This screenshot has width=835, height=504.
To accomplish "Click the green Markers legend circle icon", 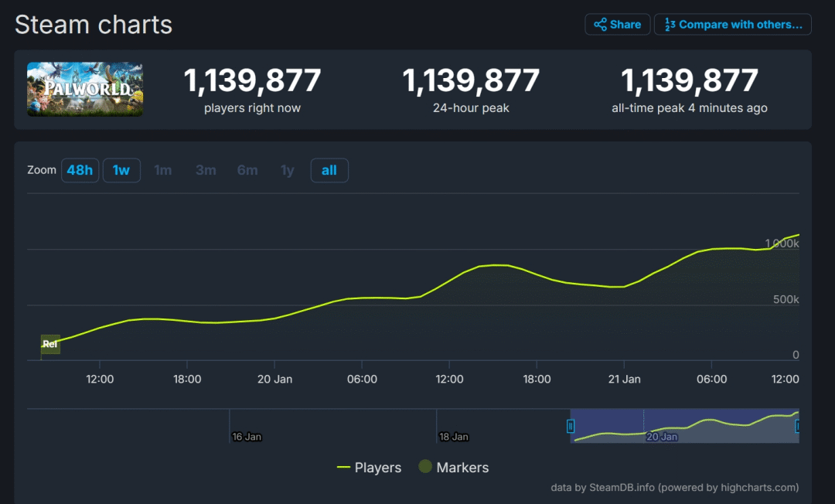I will (x=424, y=467).
